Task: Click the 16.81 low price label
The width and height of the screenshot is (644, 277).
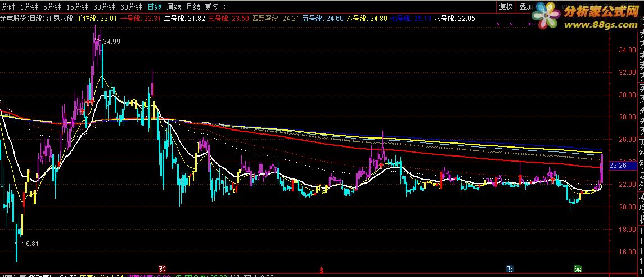Action: 30,243
